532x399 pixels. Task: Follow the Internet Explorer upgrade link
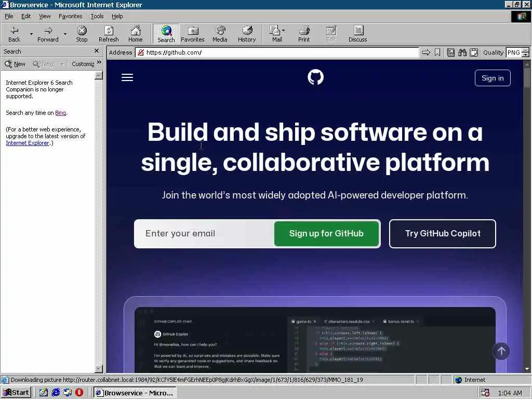click(x=28, y=143)
